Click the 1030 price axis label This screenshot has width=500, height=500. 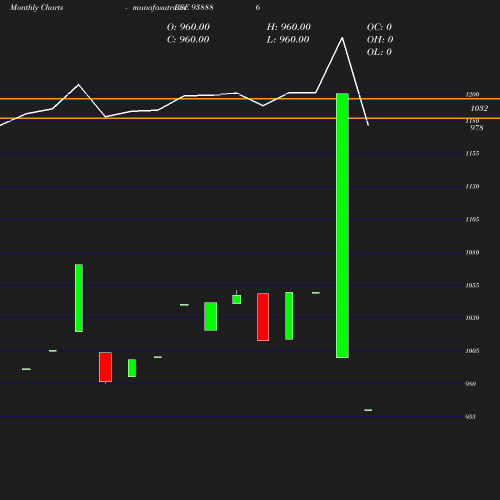pyautogui.click(x=472, y=318)
